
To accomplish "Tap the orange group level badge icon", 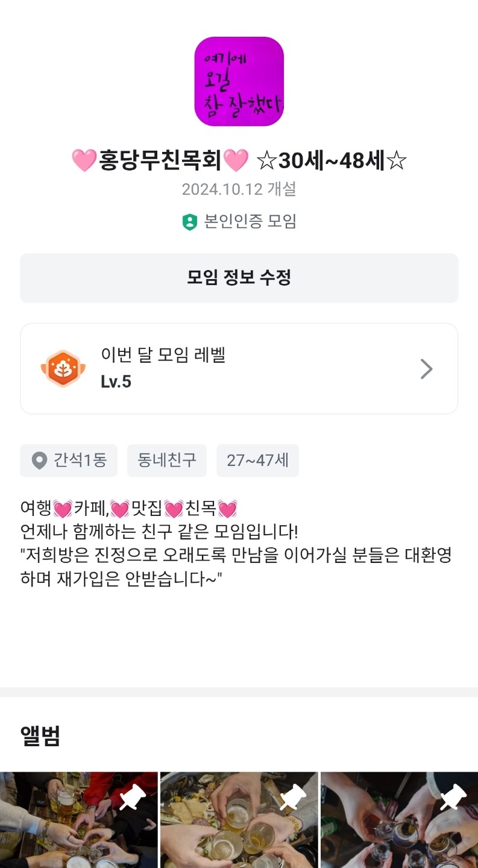I will tap(63, 368).
